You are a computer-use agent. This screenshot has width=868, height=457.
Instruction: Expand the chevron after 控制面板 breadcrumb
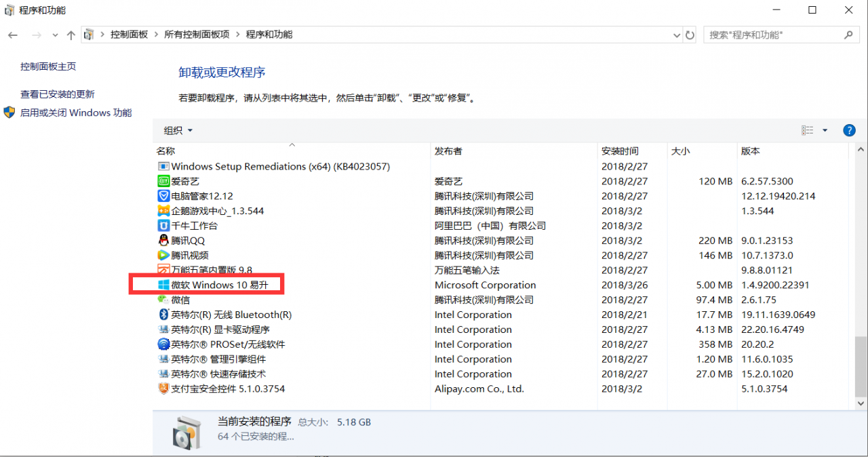(156, 35)
